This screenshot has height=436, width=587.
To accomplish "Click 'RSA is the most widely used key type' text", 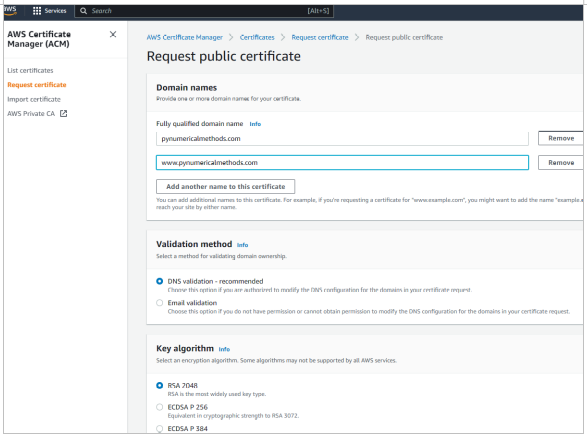I will click(x=217, y=394).
